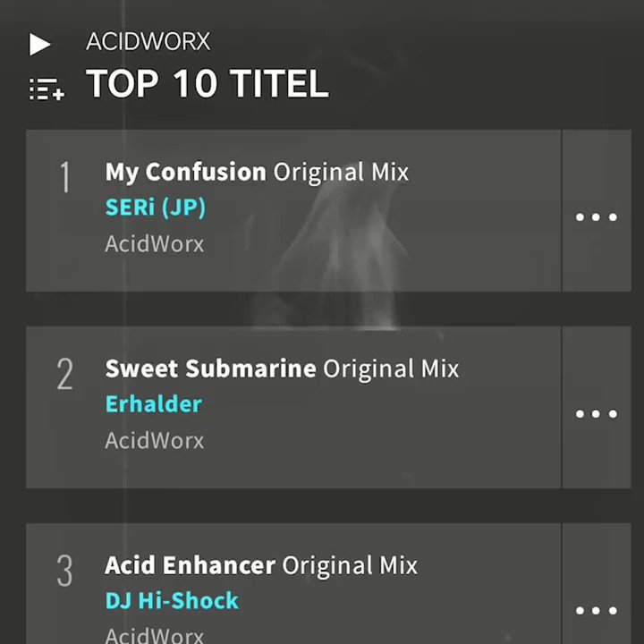
Task: Open artist SERi (JP)
Action: [x=156, y=207]
